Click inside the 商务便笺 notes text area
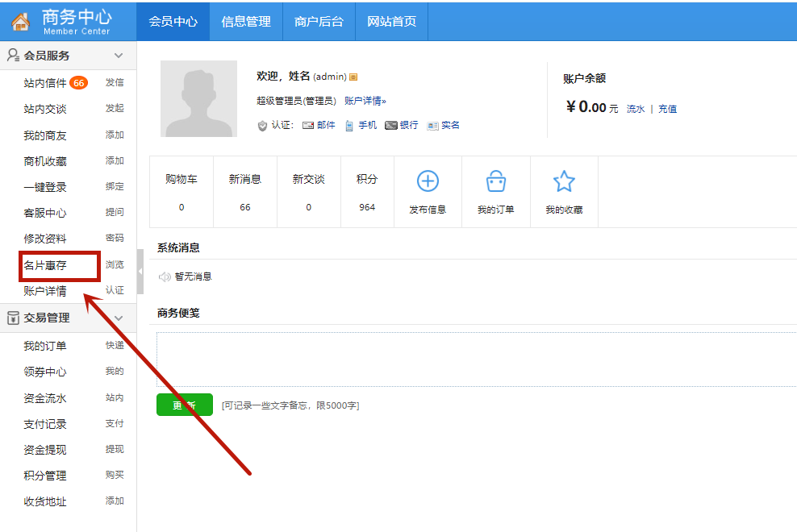This screenshot has width=797, height=532. (476, 360)
